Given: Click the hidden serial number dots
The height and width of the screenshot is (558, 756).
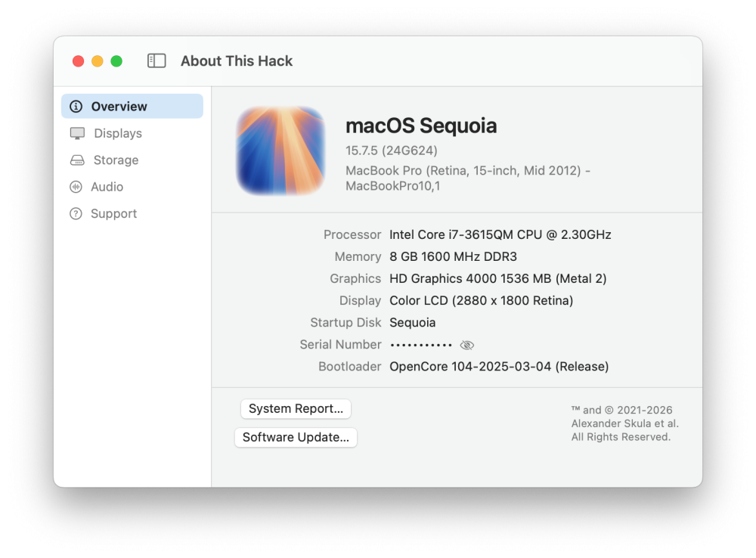Looking at the screenshot, I should coord(421,345).
